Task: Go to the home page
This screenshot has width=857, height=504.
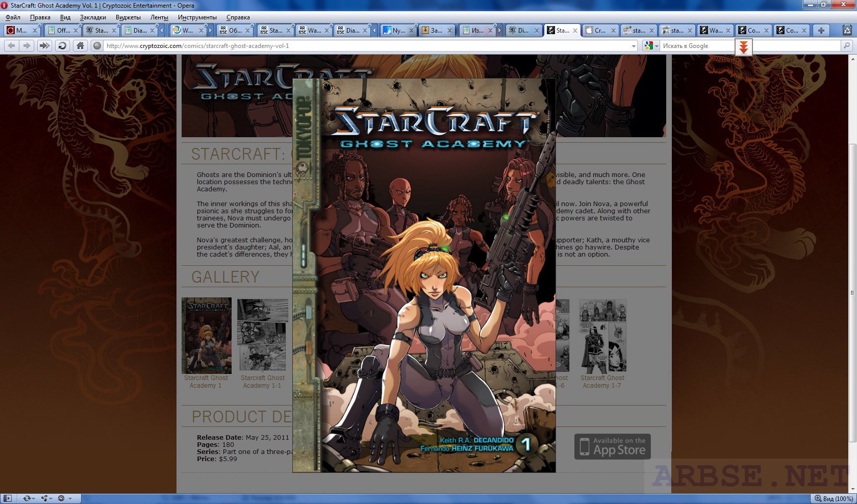Action: click(x=80, y=46)
